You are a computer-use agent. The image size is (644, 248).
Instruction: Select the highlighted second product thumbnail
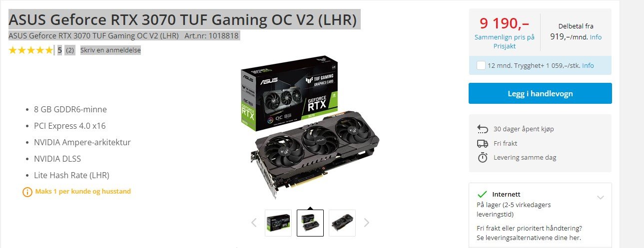(310, 223)
